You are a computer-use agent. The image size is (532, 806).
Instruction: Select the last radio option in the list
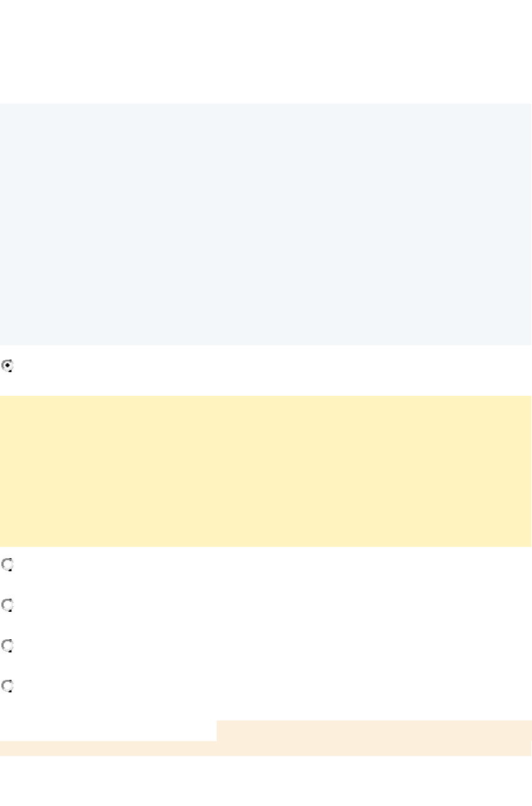pos(8,686)
